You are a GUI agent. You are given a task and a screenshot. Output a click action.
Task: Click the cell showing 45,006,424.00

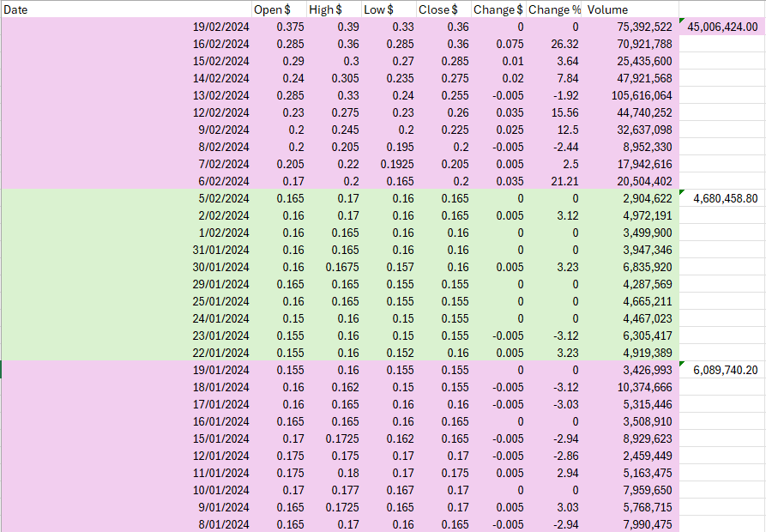(723, 27)
